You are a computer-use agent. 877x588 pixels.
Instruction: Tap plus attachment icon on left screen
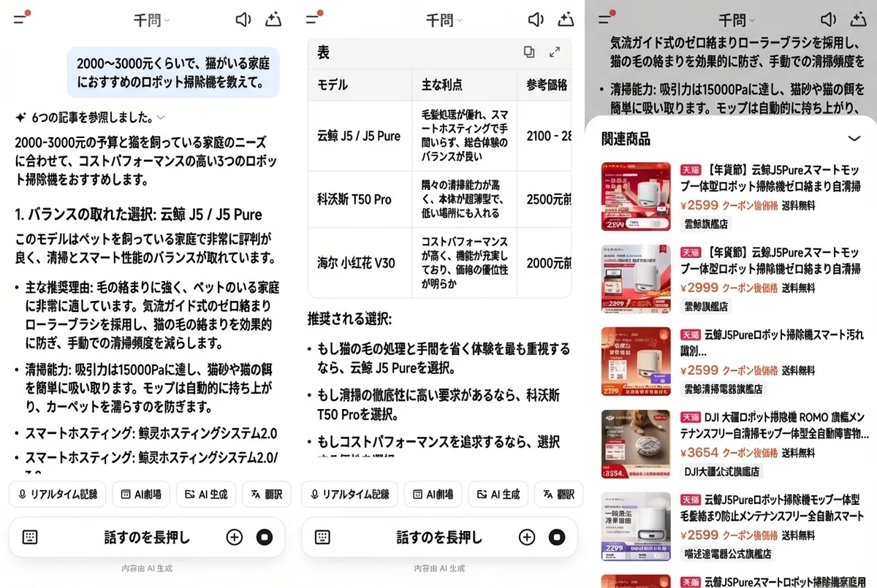pyautogui.click(x=234, y=537)
